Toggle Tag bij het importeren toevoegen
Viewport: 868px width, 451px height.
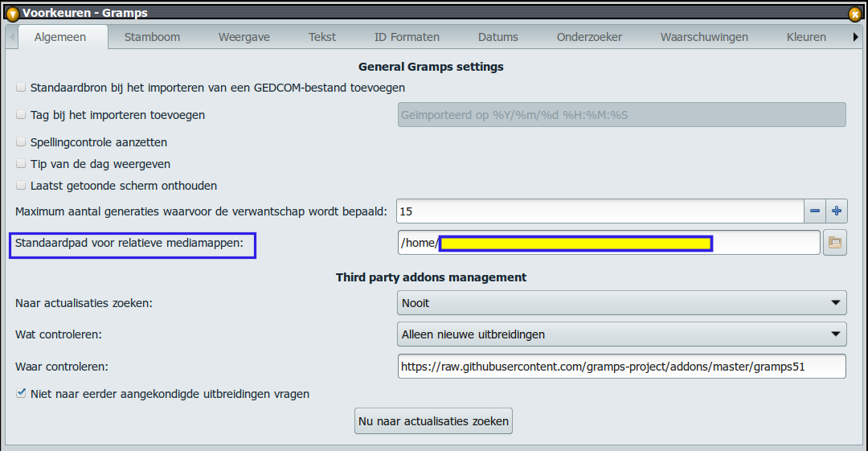(21, 114)
